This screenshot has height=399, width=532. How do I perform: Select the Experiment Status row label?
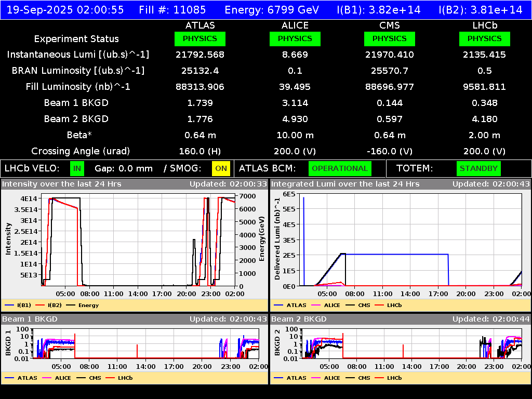tap(75, 38)
